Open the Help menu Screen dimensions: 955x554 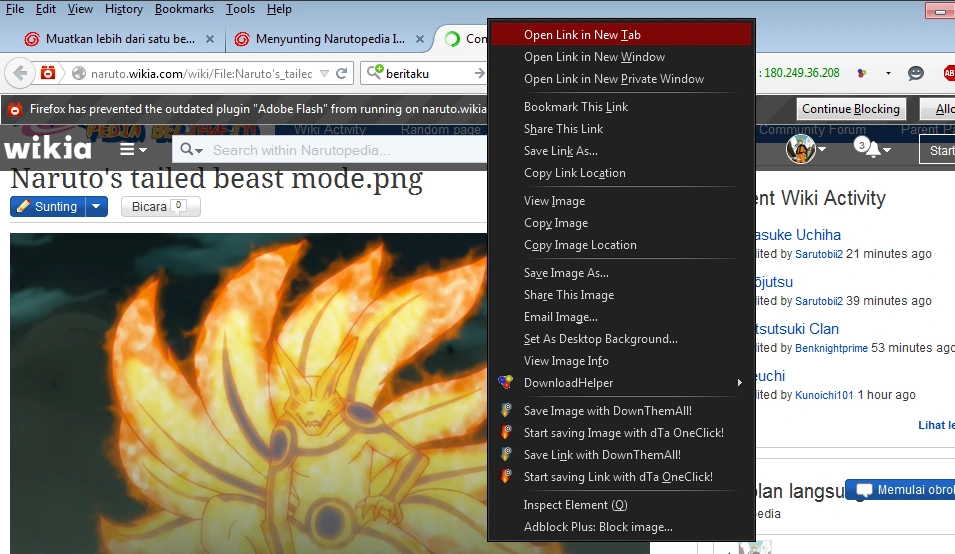click(279, 9)
